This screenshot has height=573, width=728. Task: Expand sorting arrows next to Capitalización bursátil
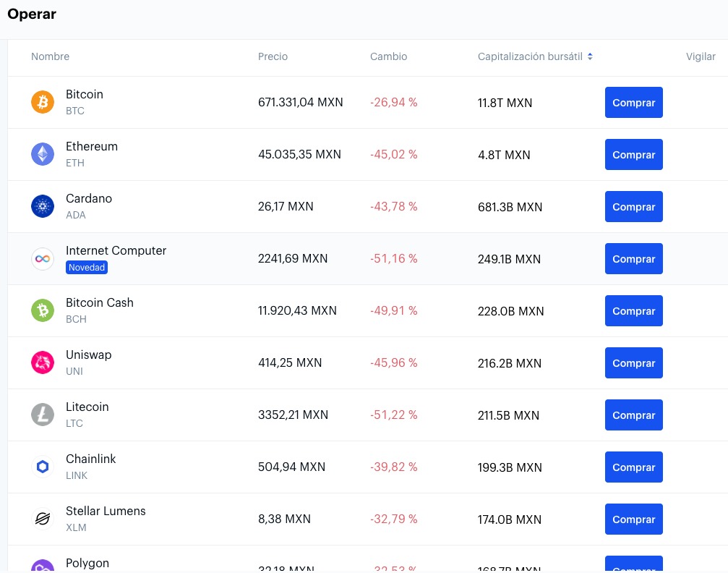590,56
